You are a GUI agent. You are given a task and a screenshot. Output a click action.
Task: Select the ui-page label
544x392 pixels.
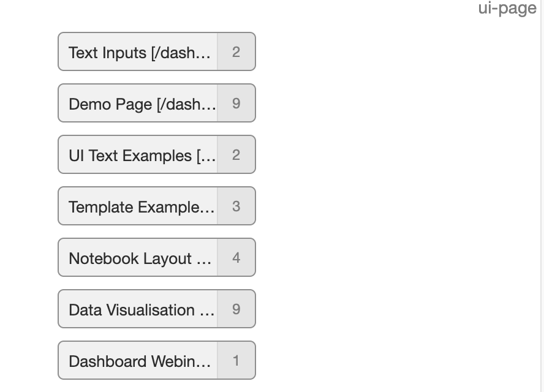coord(507,9)
